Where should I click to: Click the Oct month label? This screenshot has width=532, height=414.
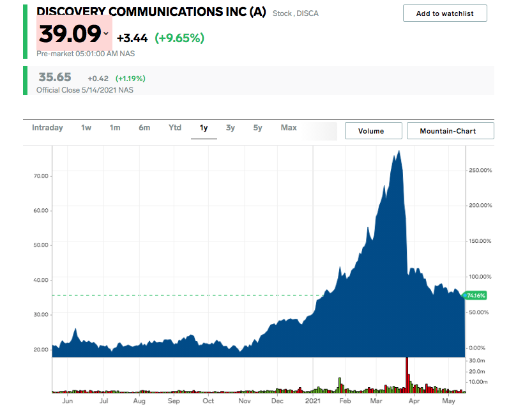(x=208, y=401)
